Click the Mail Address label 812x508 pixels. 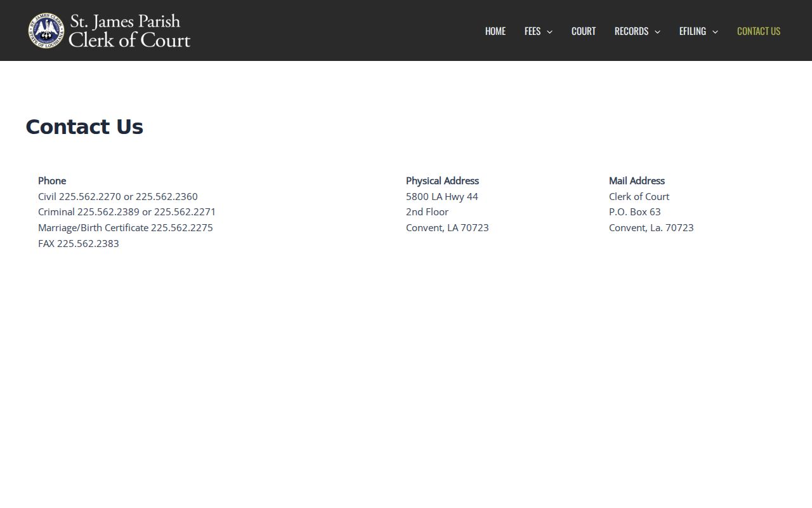pos(637,181)
